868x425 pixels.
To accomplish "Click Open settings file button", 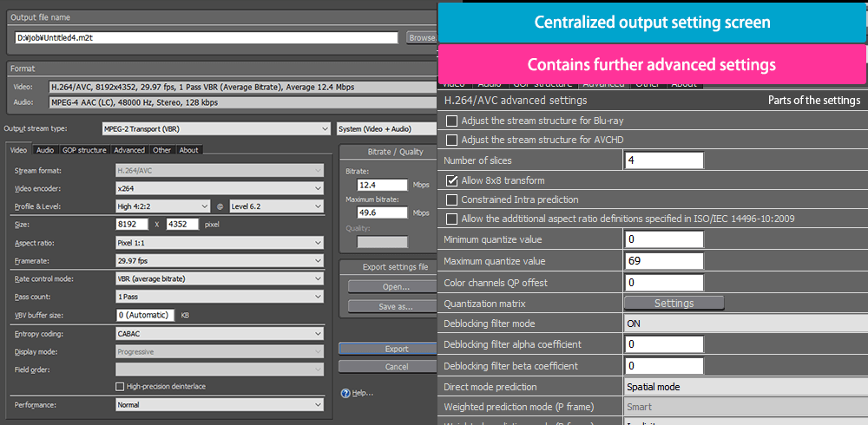I will click(392, 286).
